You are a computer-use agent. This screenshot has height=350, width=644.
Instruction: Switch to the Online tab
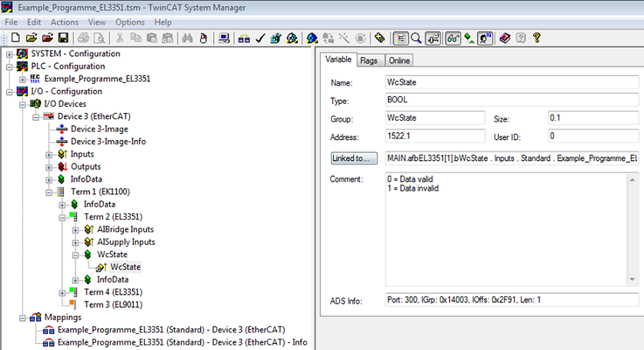399,61
